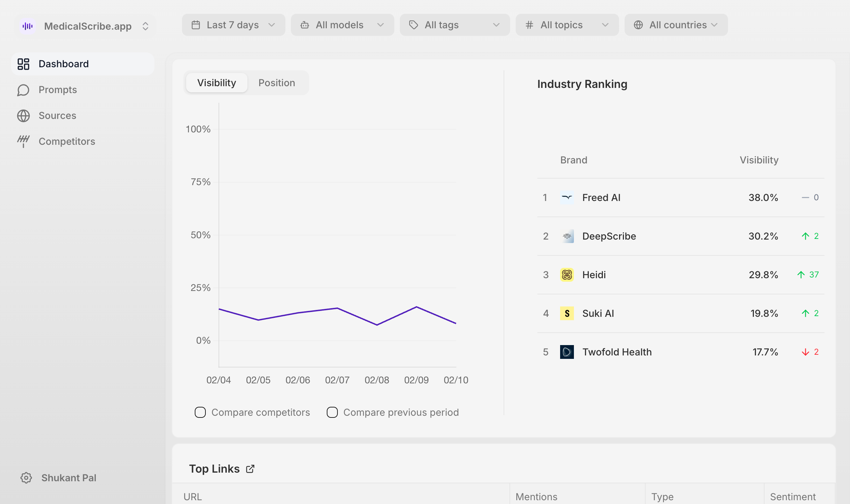850x504 pixels.
Task: Click the Suki AI brand logo
Action: (x=567, y=313)
